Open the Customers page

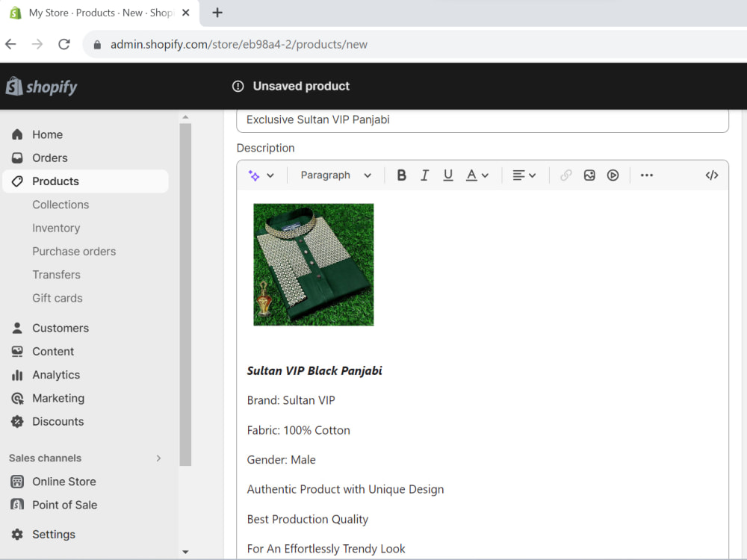coord(61,328)
